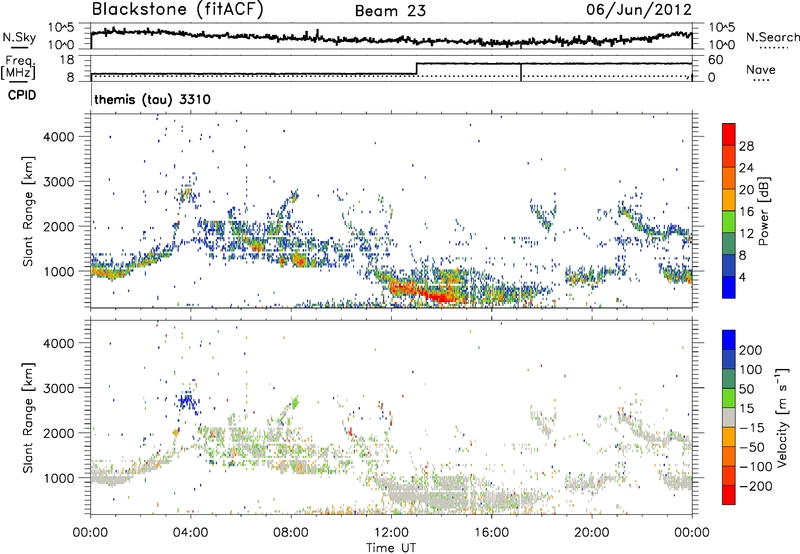
Task: Click the 'Slant Range [km]' label of velocity panel
Action: coord(28,418)
